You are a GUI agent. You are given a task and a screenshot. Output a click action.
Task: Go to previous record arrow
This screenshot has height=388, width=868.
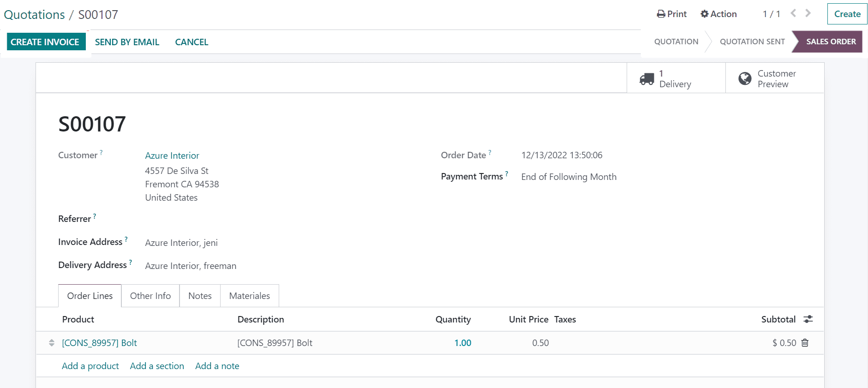(793, 13)
